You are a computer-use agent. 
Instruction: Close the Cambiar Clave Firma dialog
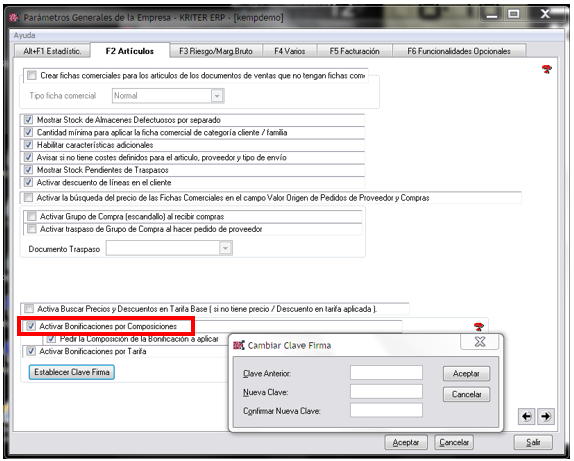coord(480,342)
